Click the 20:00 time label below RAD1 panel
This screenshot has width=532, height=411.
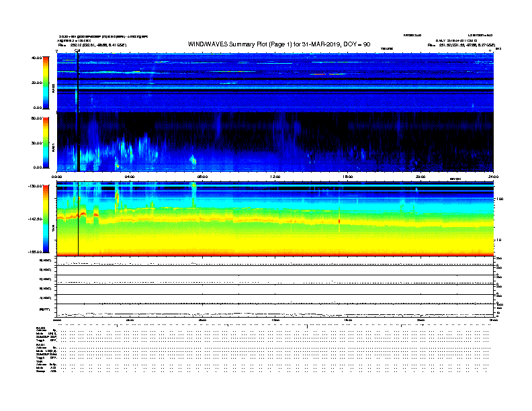pos(420,177)
